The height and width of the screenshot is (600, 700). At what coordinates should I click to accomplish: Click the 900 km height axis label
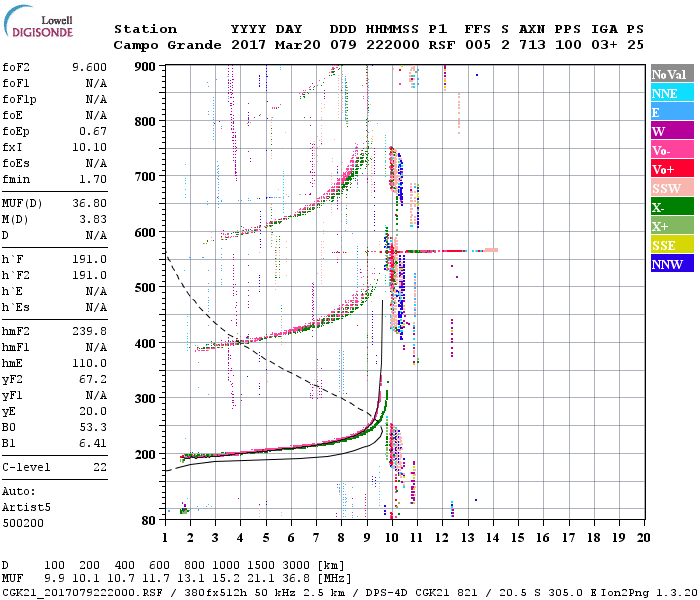coord(145,67)
